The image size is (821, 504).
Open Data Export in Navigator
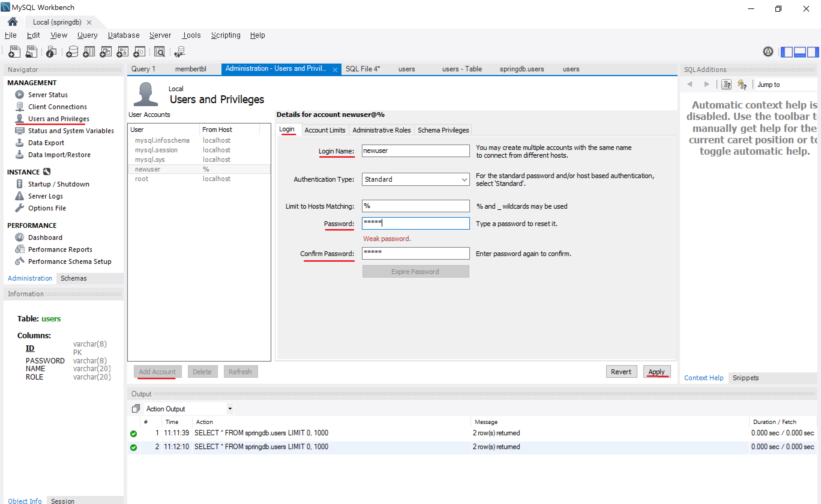pos(46,143)
